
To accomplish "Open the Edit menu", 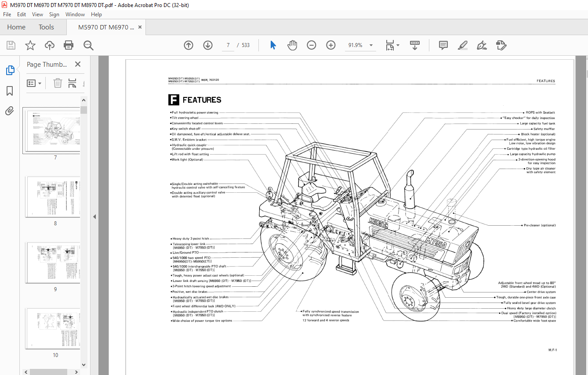I will coord(22,14).
